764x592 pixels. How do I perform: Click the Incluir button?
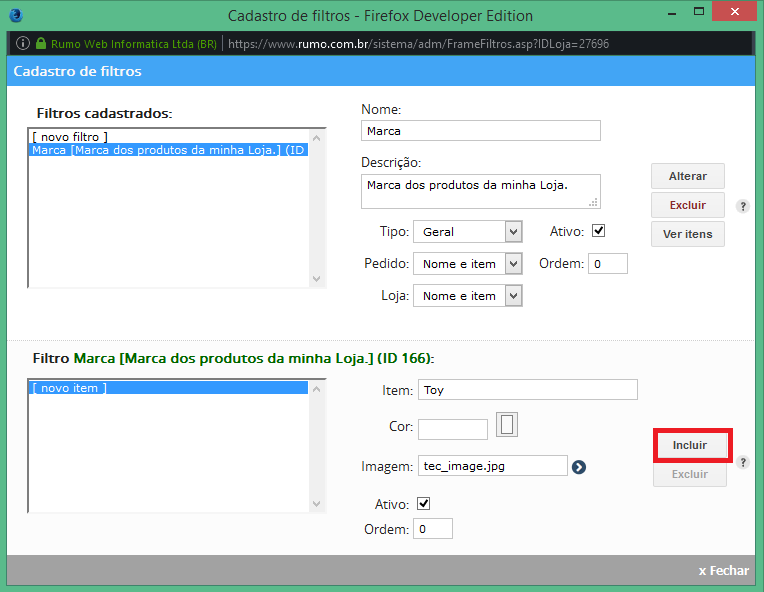click(x=689, y=445)
